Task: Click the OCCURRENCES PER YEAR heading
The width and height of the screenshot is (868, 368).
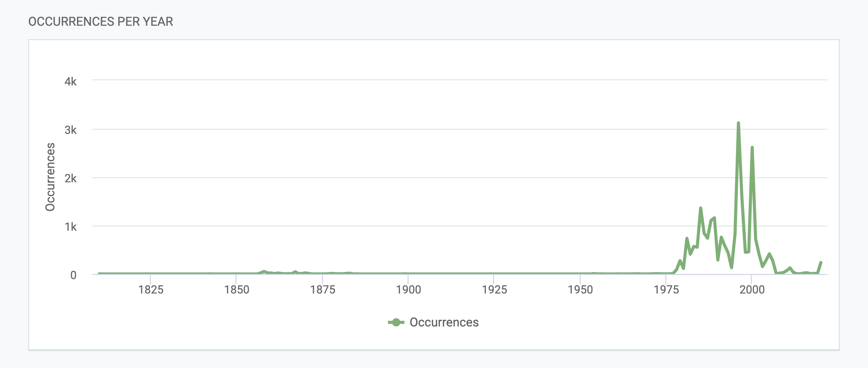Action: click(101, 22)
